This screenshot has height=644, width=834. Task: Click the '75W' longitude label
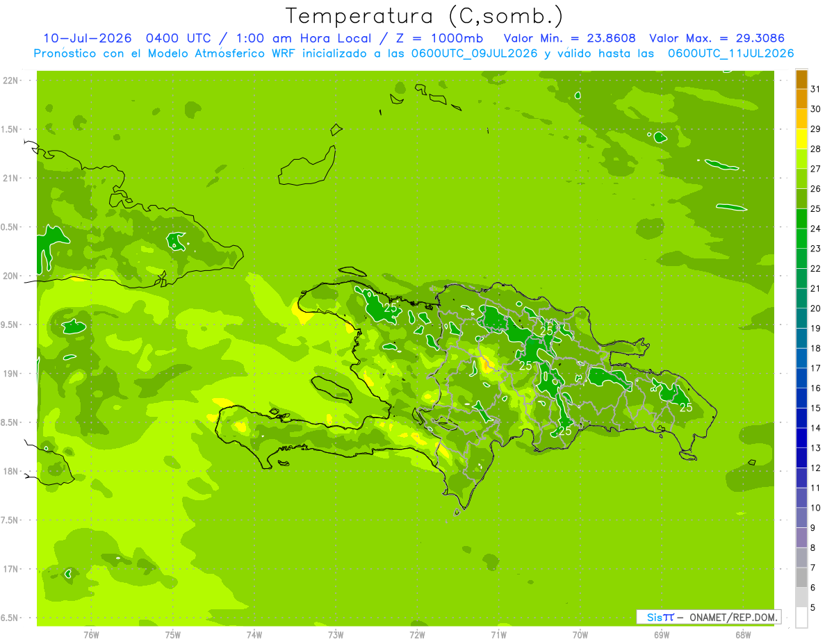point(173,634)
